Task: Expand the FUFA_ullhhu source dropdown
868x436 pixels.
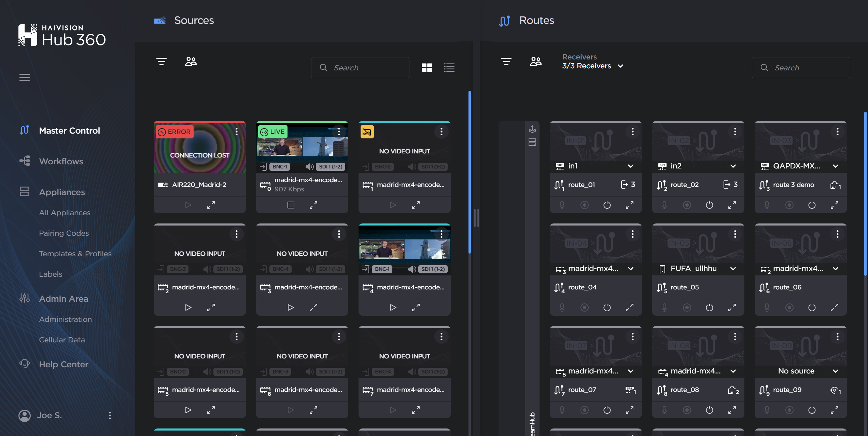Action: pyautogui.click(x=733, y=268)
